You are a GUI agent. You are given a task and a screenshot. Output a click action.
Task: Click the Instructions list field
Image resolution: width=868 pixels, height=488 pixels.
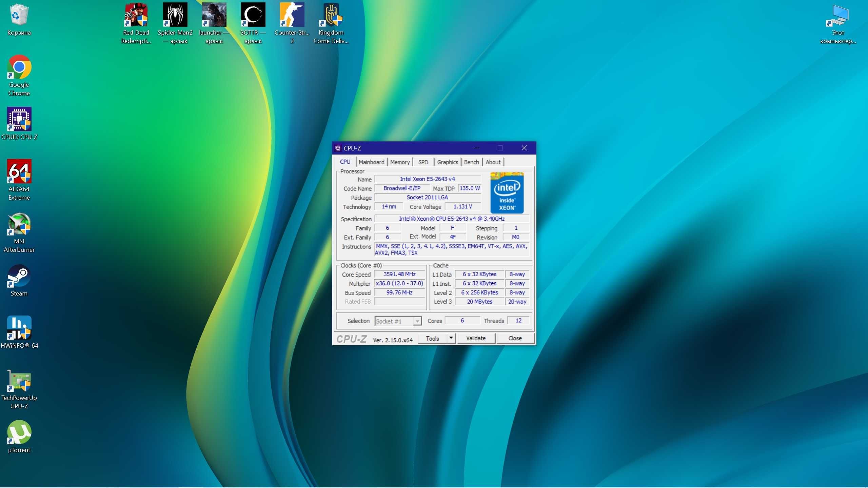coord(452,249)
